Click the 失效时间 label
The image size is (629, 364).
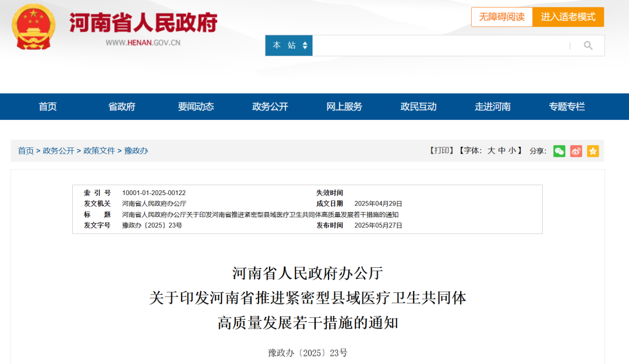[330, 193]
